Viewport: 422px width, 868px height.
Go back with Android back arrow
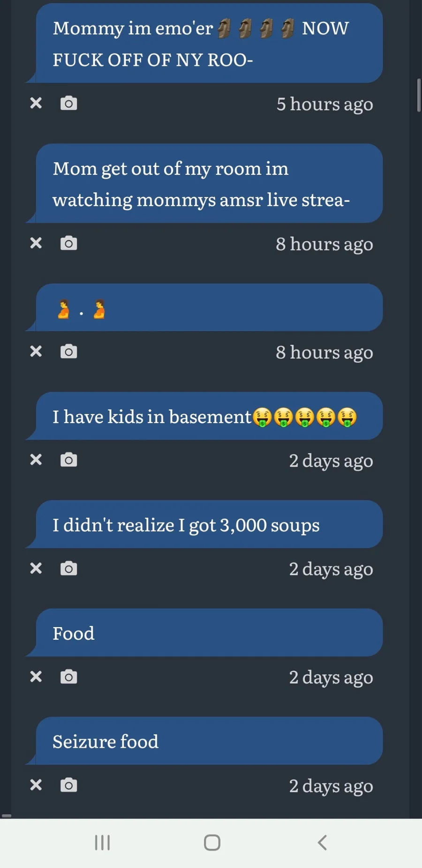point(322,842)
